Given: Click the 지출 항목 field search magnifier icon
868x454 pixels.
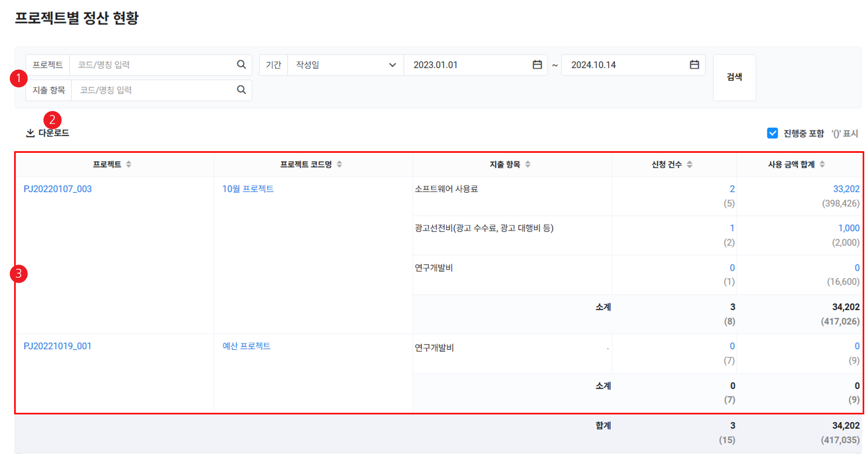Looking at the screenshot, I should (241, 90).
